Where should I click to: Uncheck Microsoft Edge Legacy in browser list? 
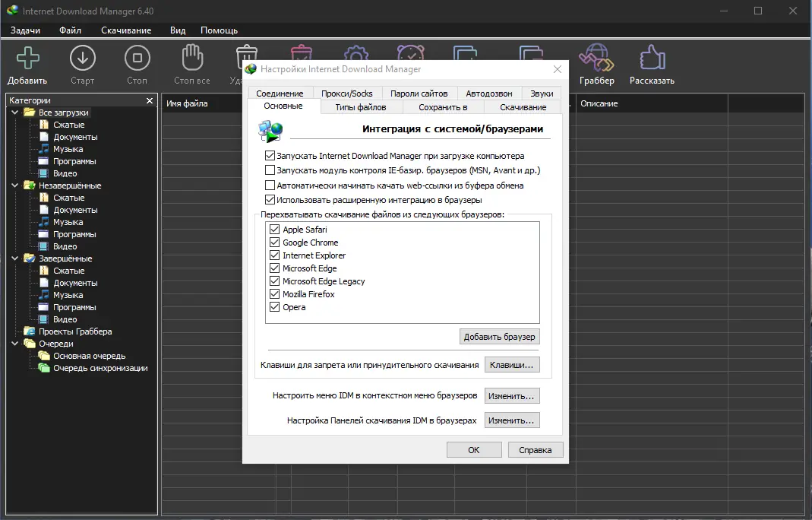coord(274,281)
